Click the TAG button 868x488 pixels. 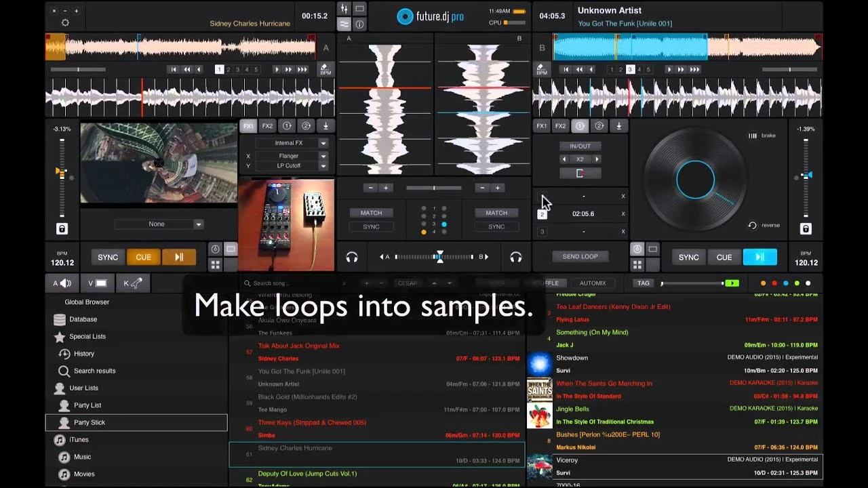click(x=643, y=283)
